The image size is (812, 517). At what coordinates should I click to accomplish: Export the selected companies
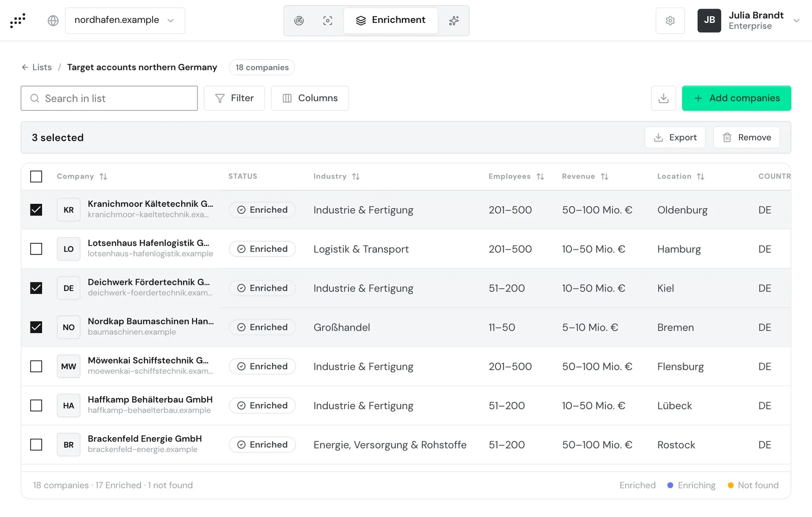(x=675, y=137)
